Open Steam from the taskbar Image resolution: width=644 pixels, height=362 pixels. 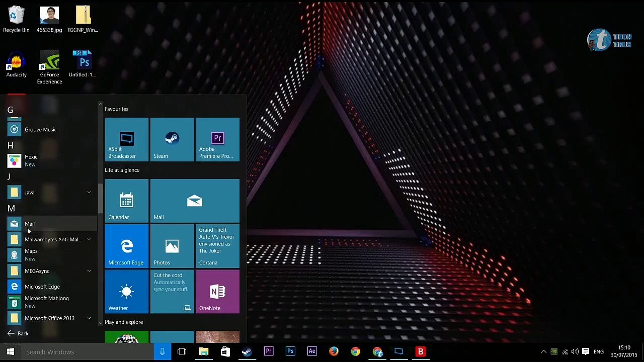(x=247, y=352)
